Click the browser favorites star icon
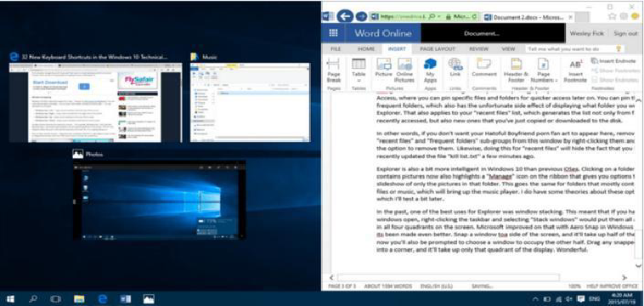The image size is (644, 306). click(x=613, y=16)
